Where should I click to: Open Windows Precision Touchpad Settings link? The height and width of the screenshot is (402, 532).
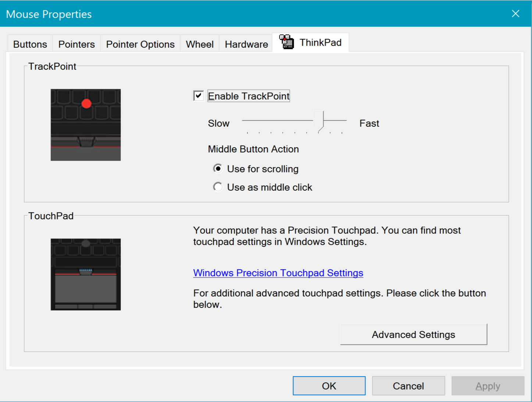pyautogui.click(x=278, y=273)
